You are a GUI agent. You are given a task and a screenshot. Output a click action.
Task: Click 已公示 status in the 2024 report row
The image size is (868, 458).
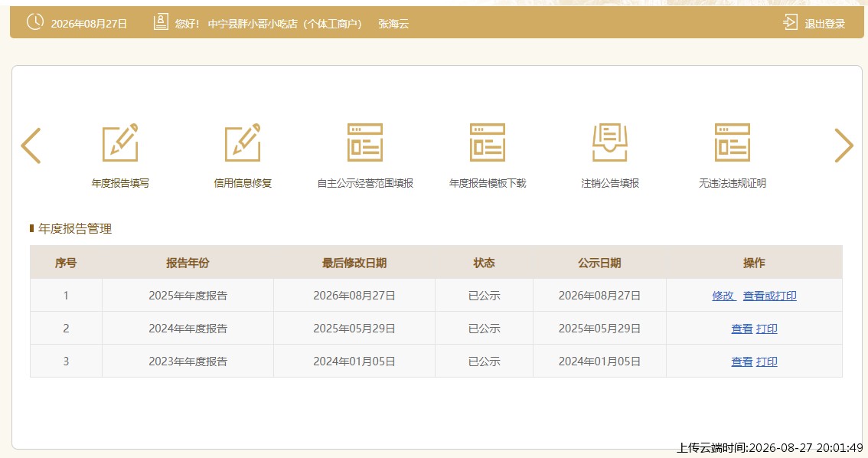coord(484,329)
